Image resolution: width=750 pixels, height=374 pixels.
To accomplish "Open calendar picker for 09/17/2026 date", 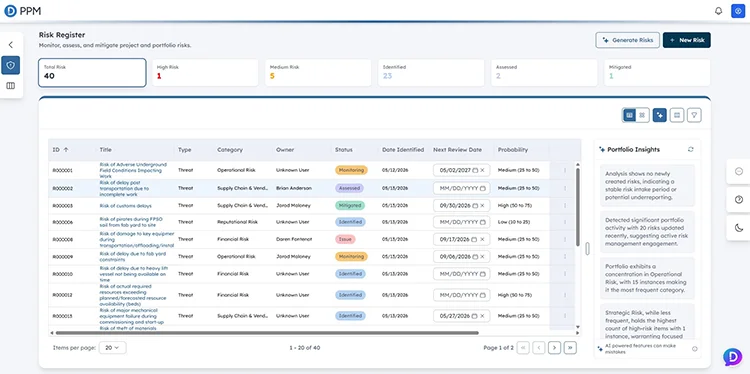I will [x=474, y=239].
